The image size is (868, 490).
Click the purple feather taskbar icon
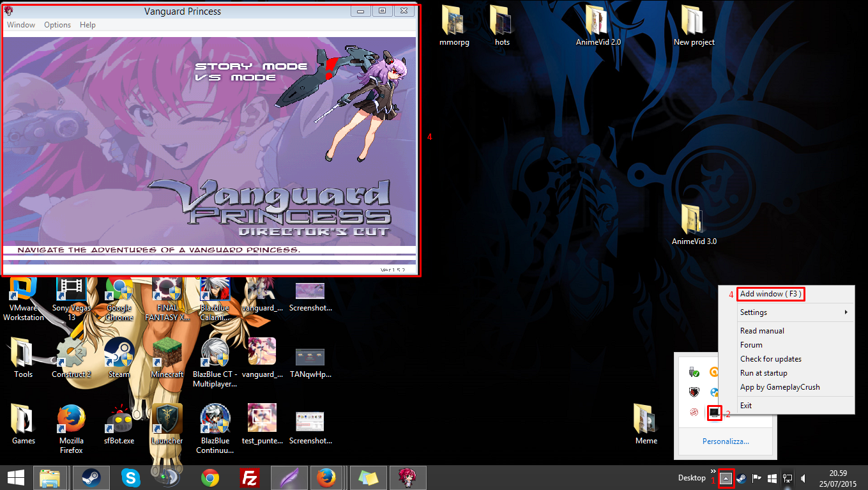(289, 478)
